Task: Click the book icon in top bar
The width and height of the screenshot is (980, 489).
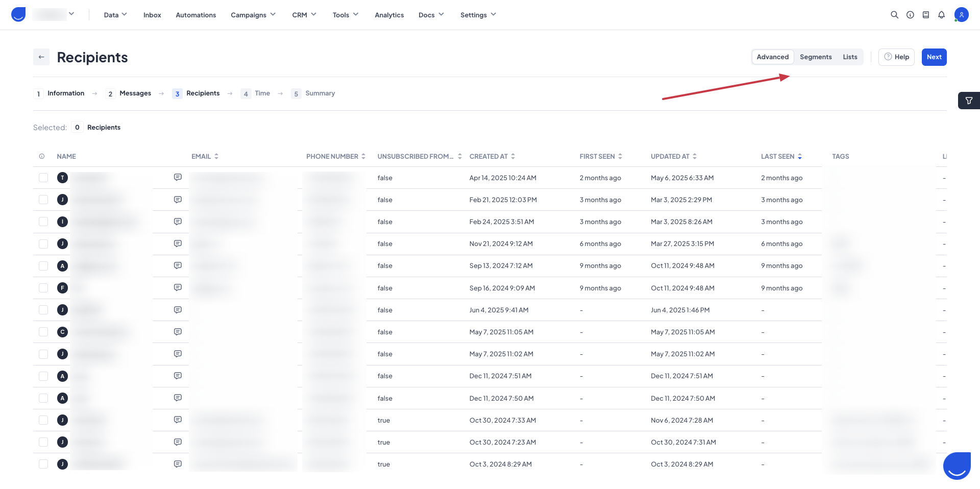Action: pos(925,15)
